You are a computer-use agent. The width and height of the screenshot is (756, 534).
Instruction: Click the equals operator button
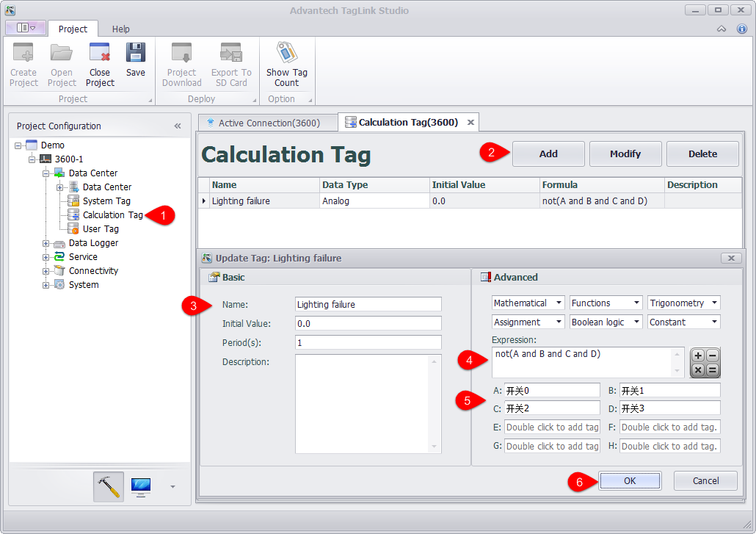tap(713, 370)
